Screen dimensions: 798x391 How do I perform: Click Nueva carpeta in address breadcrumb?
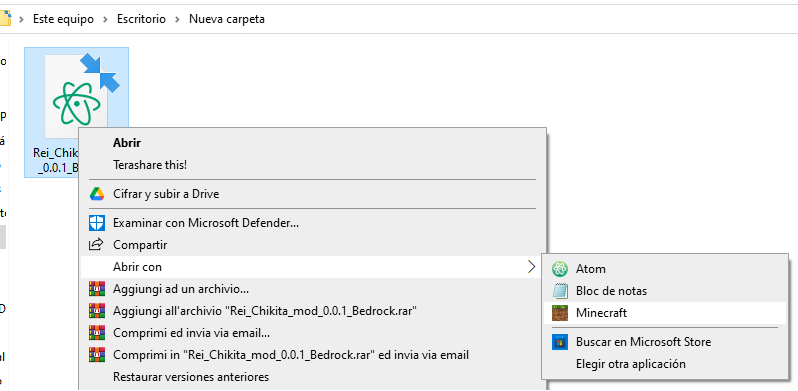pyautogui.click(x=226, y=19)
